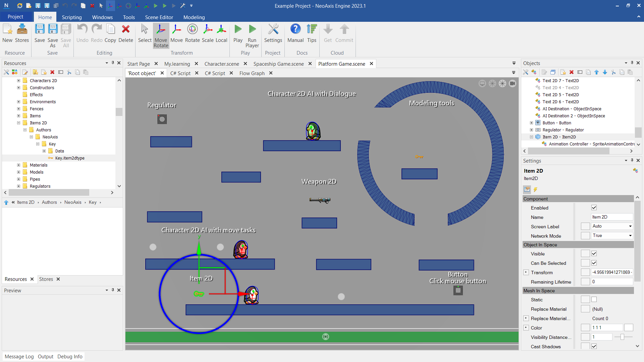Expand the Transform property
The width and height of the screenshot is (644, 362).
(526, 273)
